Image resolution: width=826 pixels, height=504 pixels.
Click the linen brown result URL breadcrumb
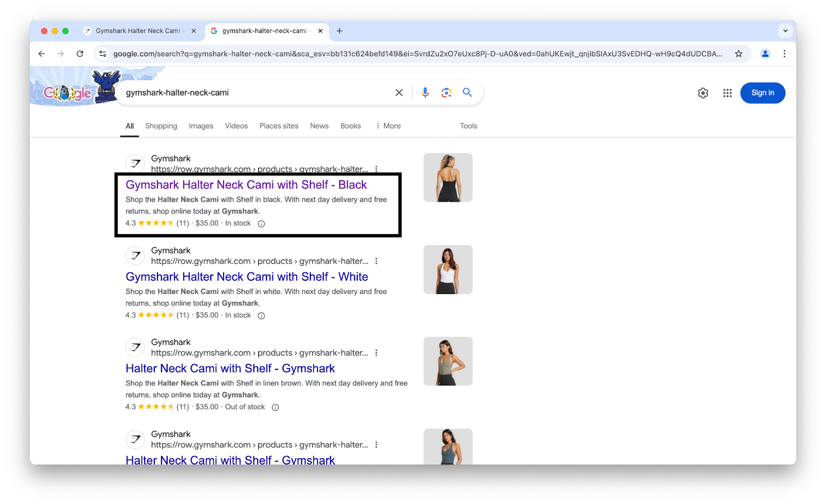click(x=260, y=353)
